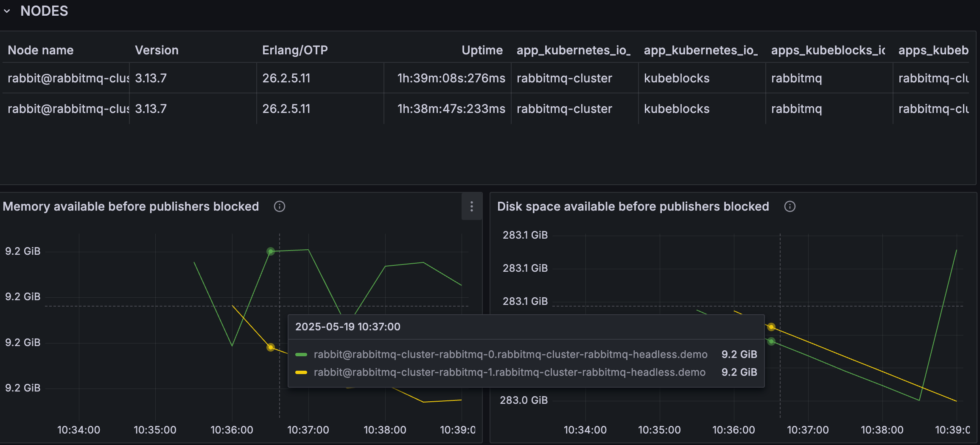Click green data point on Disk space graph

pos(771,341)
